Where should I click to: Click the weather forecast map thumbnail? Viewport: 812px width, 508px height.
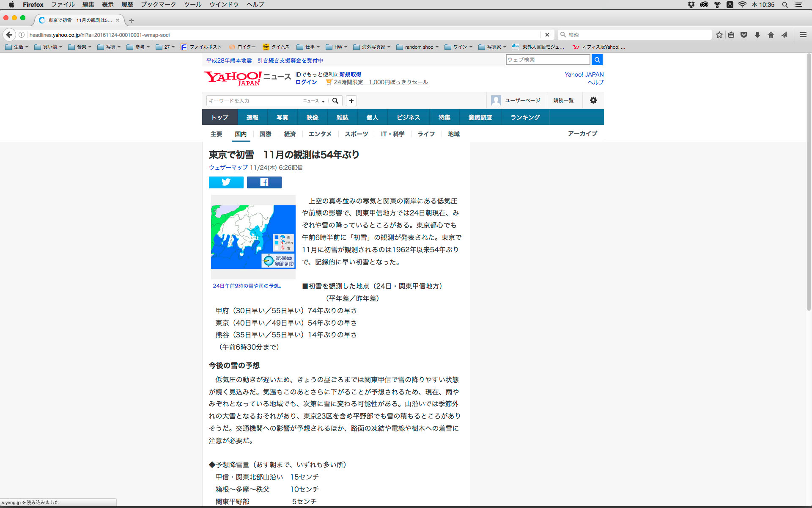coord(253,237)
